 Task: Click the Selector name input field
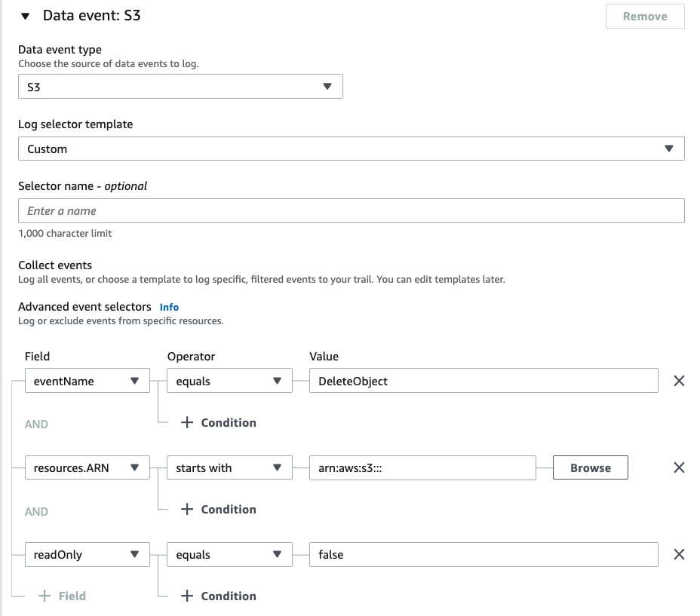click(x=352, y=210)
